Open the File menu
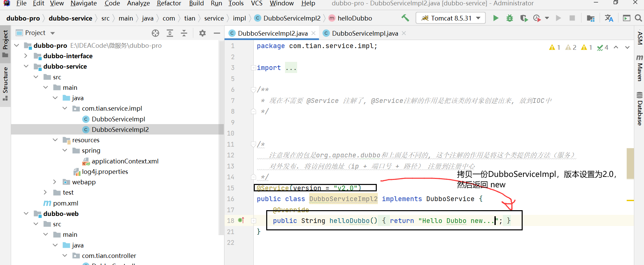The height and width of the screenshot is (265, 644). coord(22,3)
